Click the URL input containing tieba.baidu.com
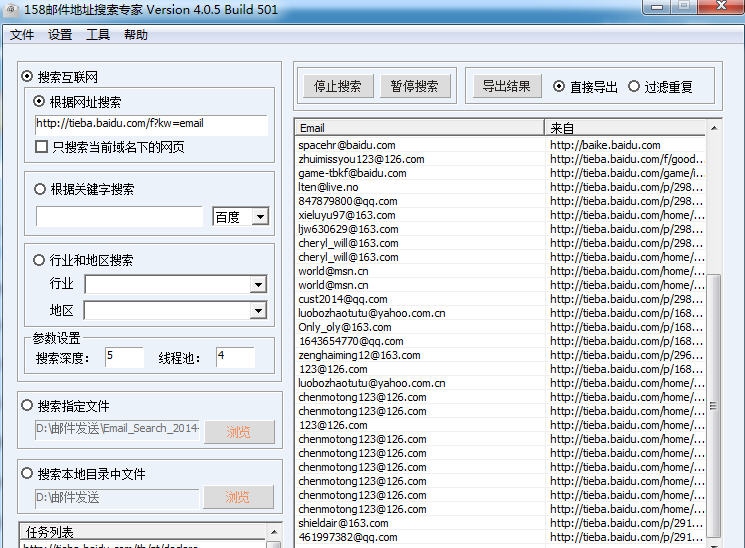Viewport: 745px width, 548px height. (x=151, y=125)
